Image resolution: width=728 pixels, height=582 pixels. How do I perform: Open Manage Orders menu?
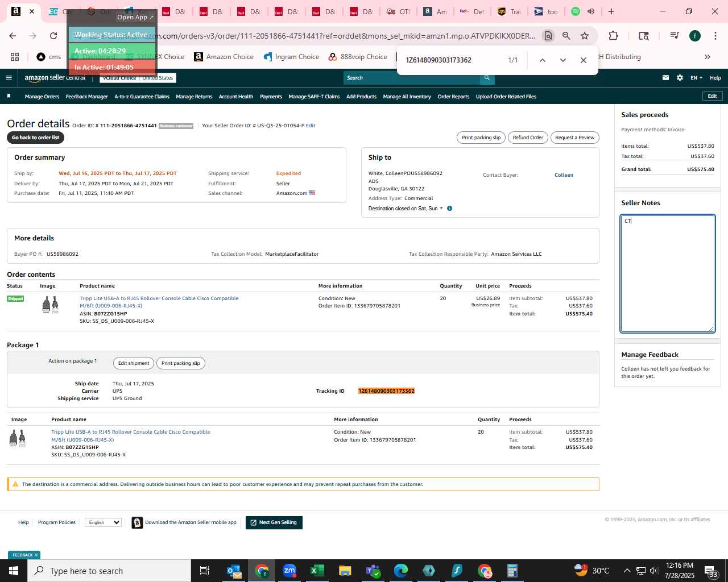tap(42, 97)
